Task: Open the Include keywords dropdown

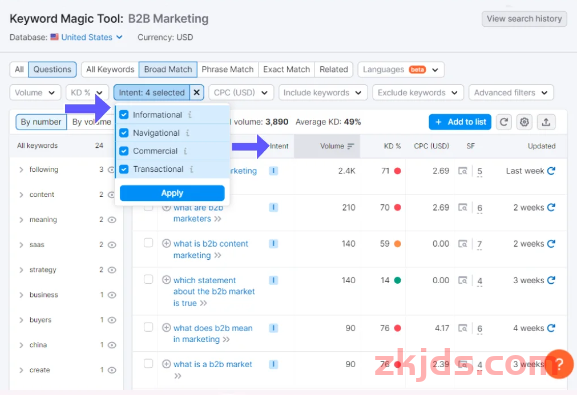Action: click(x=323, y=92)
